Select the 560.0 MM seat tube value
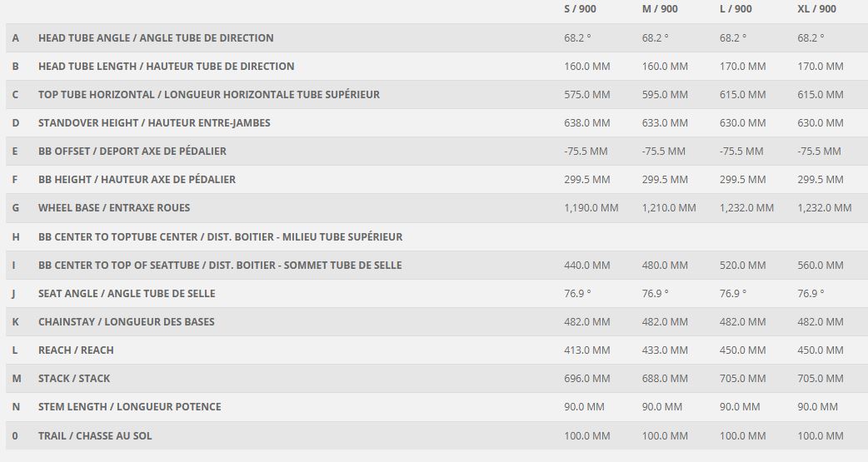This screenshot has height=462, width=868. 821,265
